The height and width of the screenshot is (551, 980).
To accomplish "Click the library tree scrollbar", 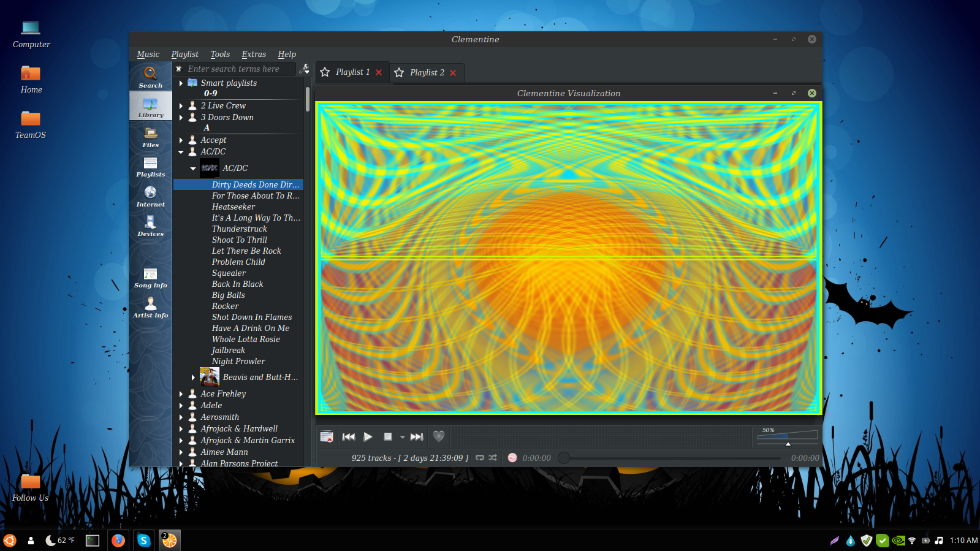I will 307,99.
